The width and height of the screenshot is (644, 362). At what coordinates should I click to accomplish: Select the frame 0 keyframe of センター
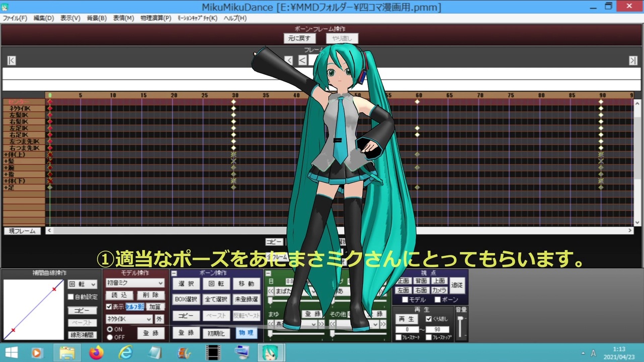(x=50, y=102)
